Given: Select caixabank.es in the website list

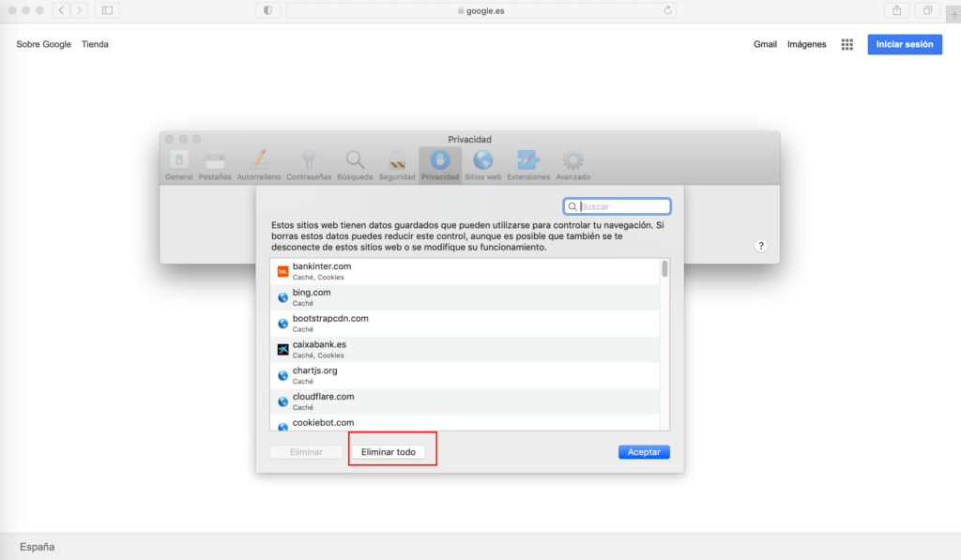Looking at the screenshot, I should 465,349.
